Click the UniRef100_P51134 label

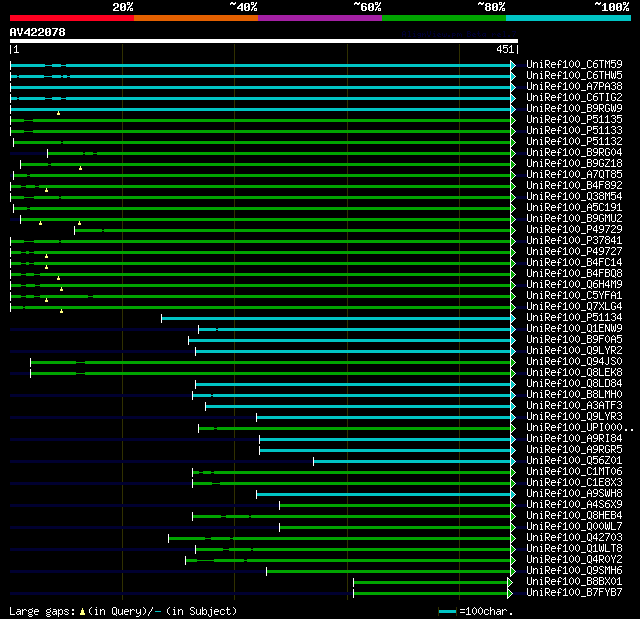574,318
